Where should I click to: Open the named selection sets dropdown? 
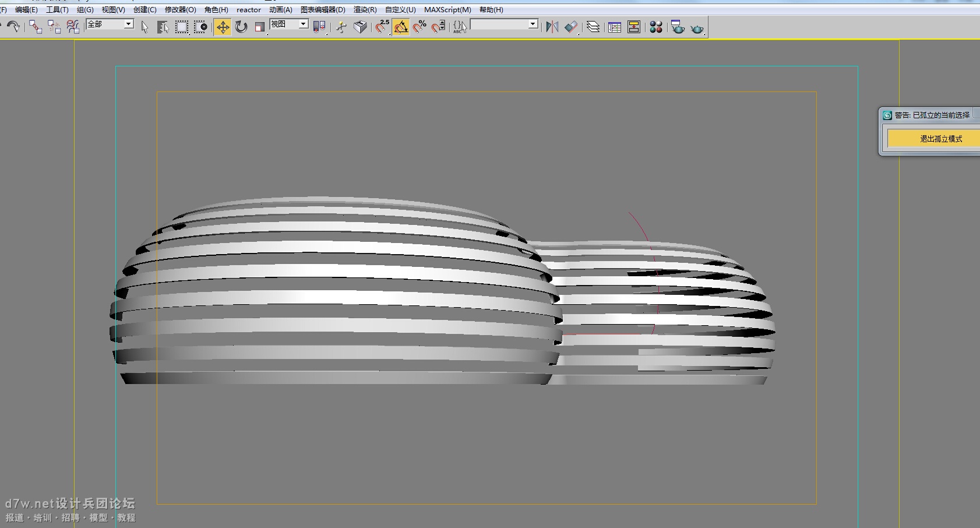[504, 24]
